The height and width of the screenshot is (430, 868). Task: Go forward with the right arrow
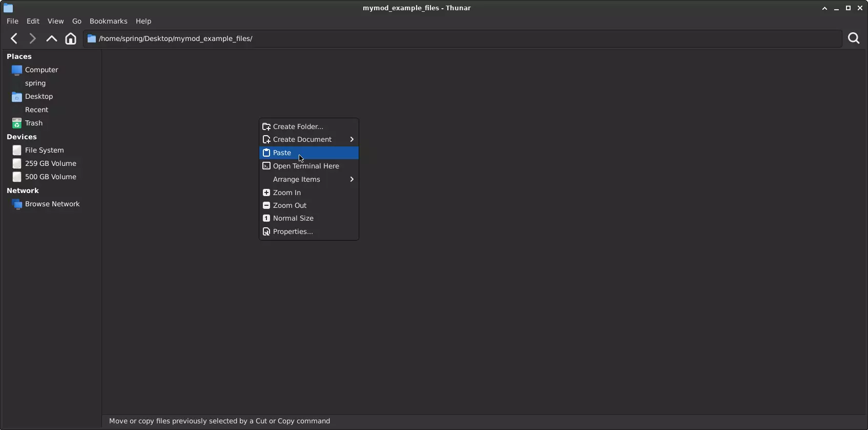click(32, 38)
